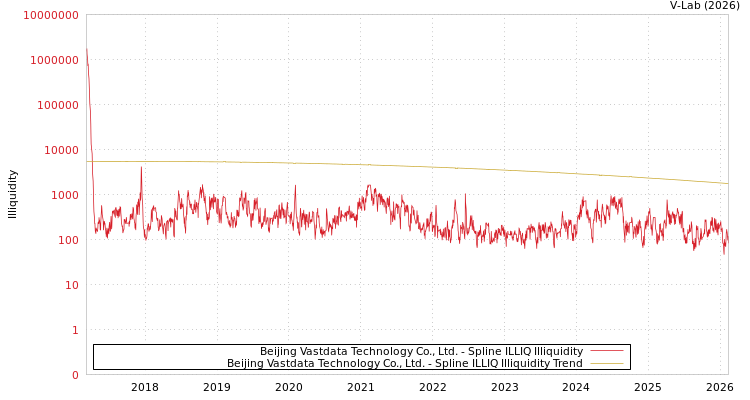Select the 100000 y-axis label
Image resolution: width=750 pixels, height=400 pixels.
(58, 105)
